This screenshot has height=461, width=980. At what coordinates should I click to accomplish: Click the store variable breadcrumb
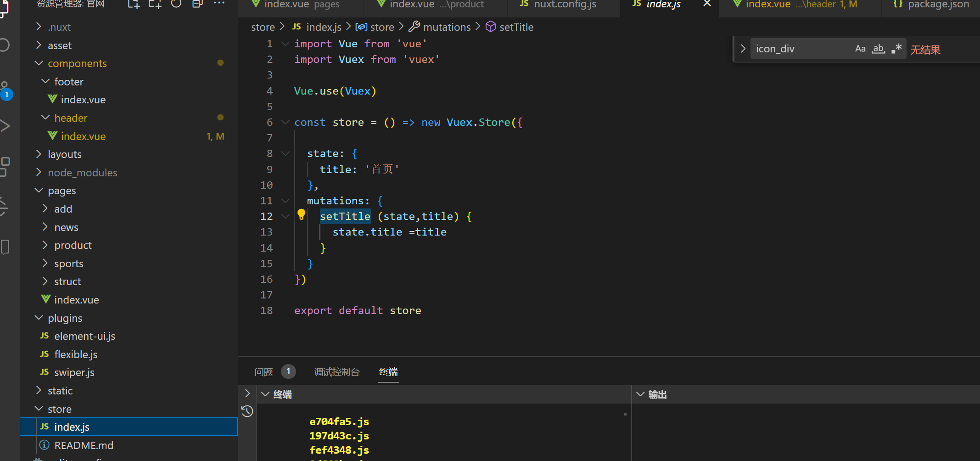pyautogui.click(x=375, y=27)
